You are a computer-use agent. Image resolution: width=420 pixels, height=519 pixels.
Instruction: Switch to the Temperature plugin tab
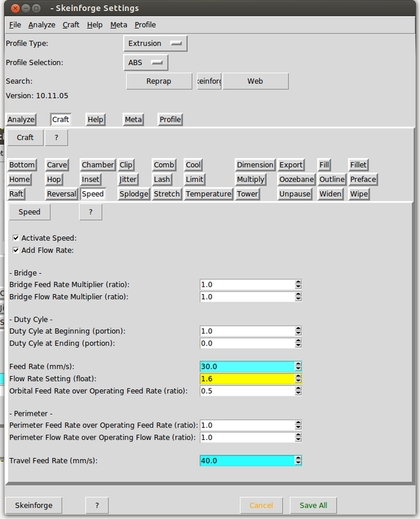pyautogui.click(x=209, y=194)
